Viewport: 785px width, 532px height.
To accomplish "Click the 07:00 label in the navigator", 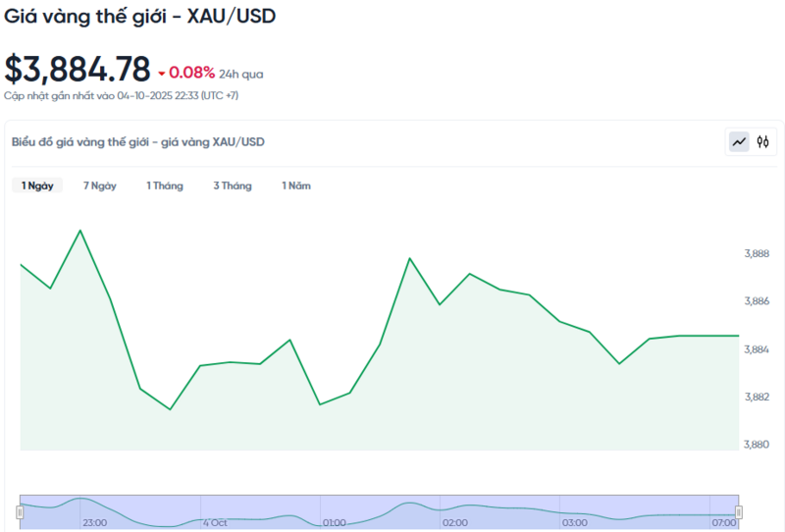I will [723, 523].
